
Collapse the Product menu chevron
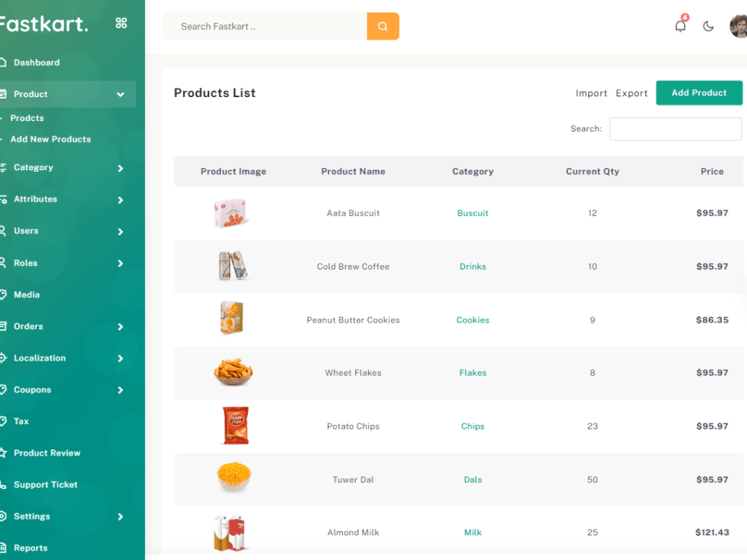(120, 94)
